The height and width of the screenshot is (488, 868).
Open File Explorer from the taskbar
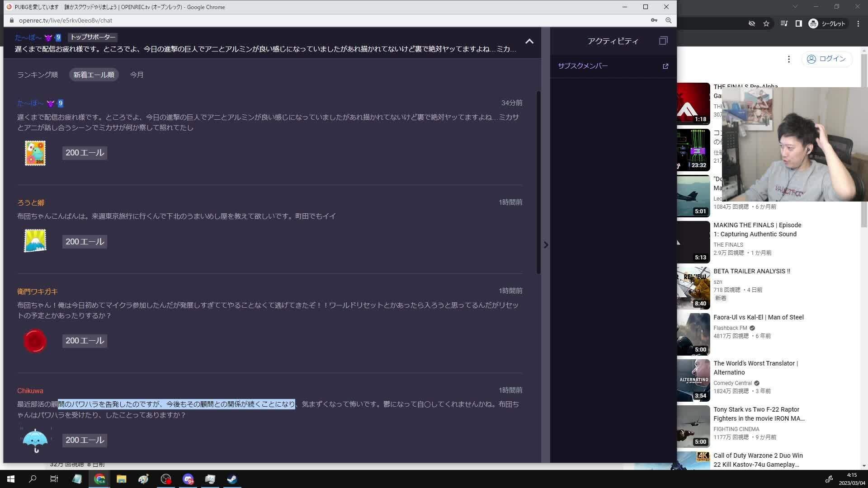(x=121, y=479)
